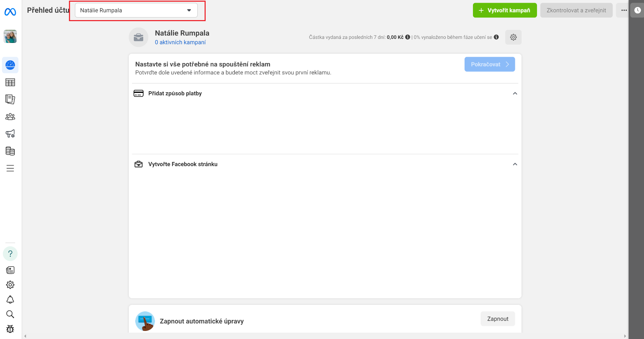Image resolution: width=644 pixels, height=339 pixels.
Task: Open the Meta logo home icon
Action: pyautogui.click(x=10, y=12)
